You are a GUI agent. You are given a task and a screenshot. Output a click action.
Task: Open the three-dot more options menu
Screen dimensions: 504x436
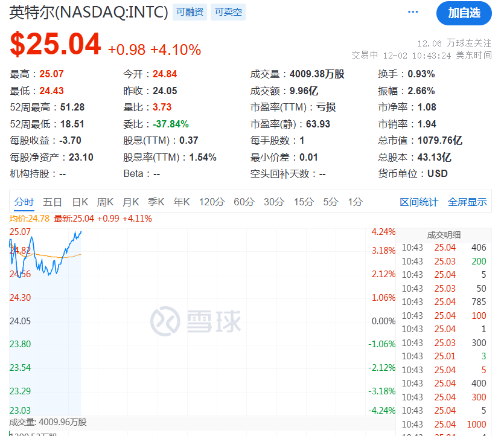[x=413, y=12]
